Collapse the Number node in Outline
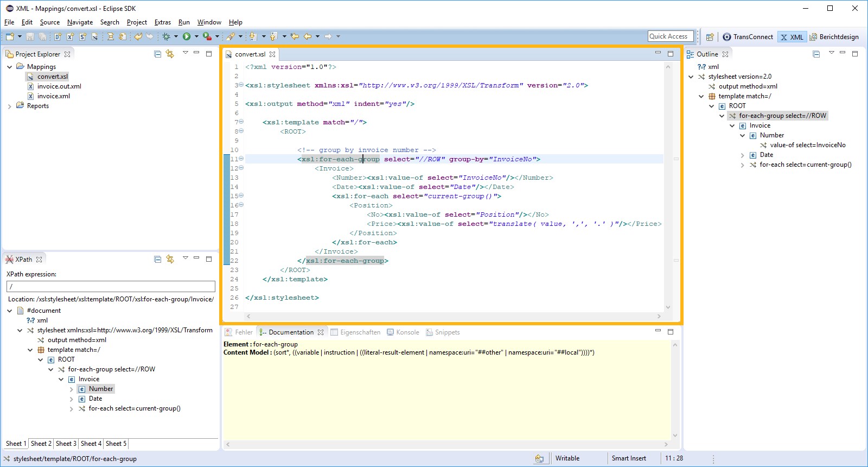 (743, 135)
